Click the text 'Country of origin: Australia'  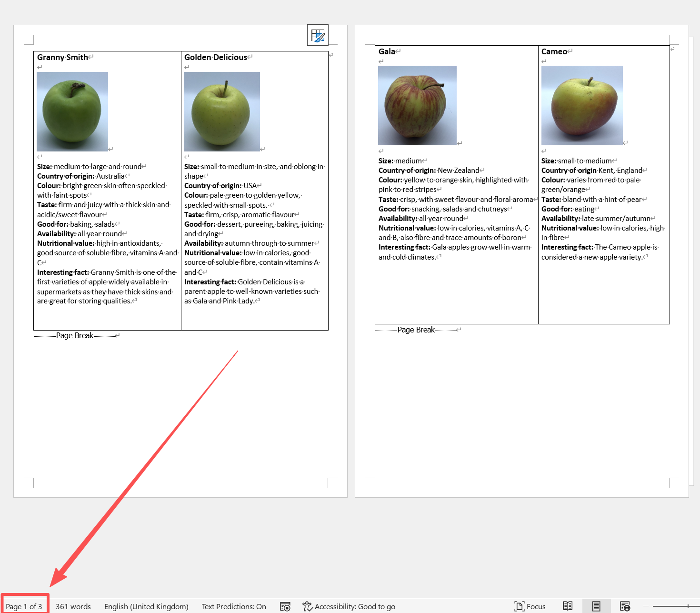[81, 176]
